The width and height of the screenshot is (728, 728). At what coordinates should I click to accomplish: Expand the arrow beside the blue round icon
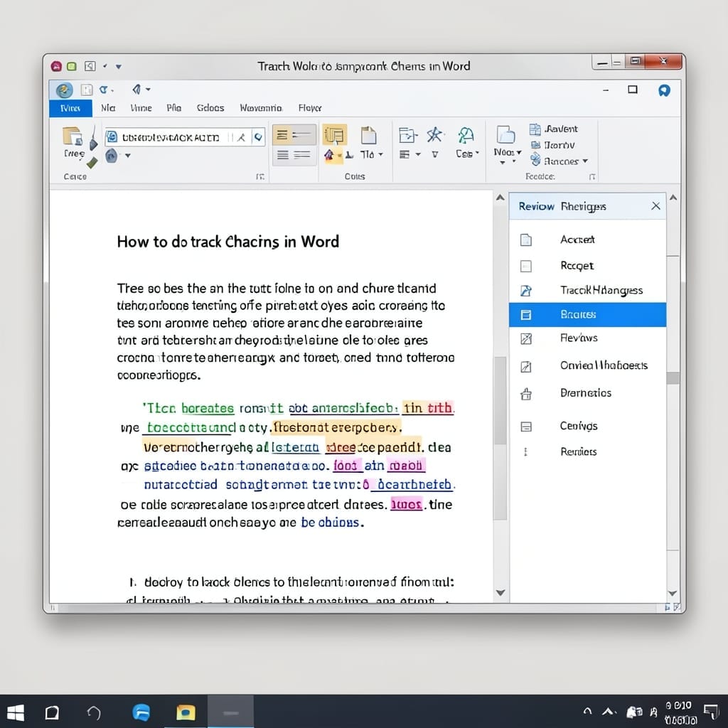tap(128, 156)
